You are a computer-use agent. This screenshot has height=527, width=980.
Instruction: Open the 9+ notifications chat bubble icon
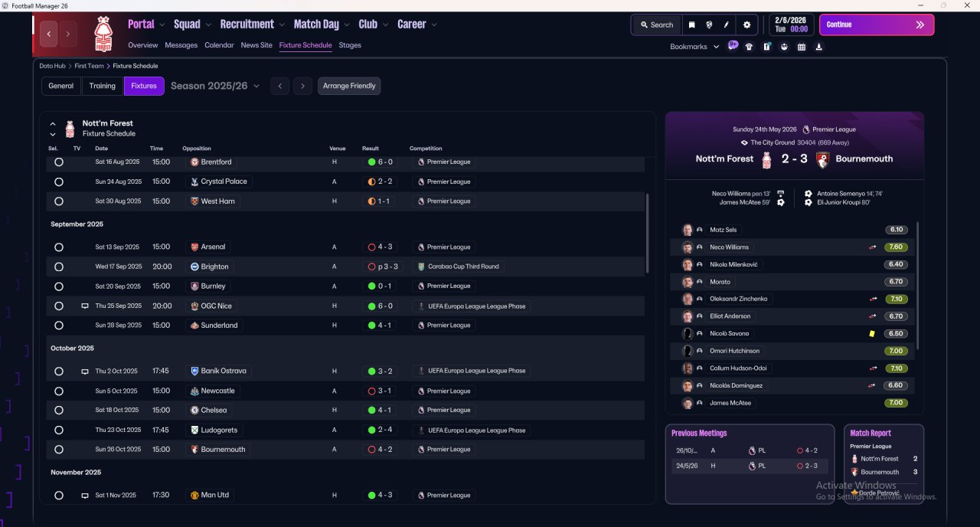tap(733, 46)
